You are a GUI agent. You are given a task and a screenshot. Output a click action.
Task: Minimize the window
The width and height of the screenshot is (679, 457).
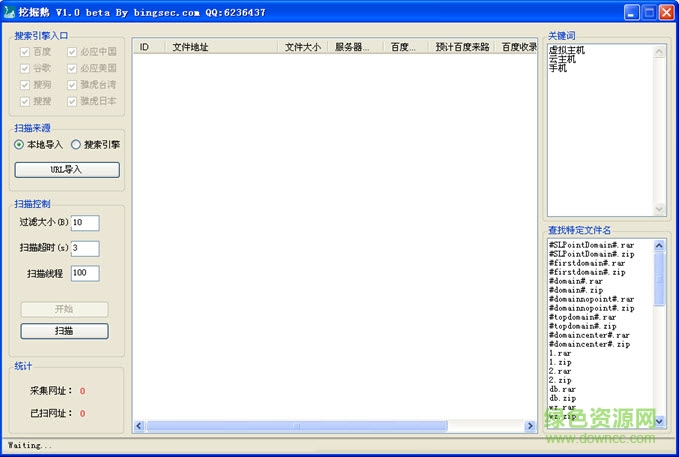(631, 12)
